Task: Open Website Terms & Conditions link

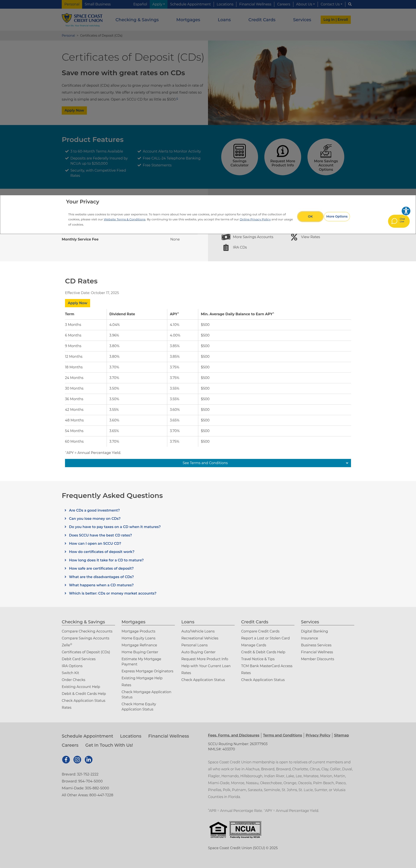Action: (125, 219)
